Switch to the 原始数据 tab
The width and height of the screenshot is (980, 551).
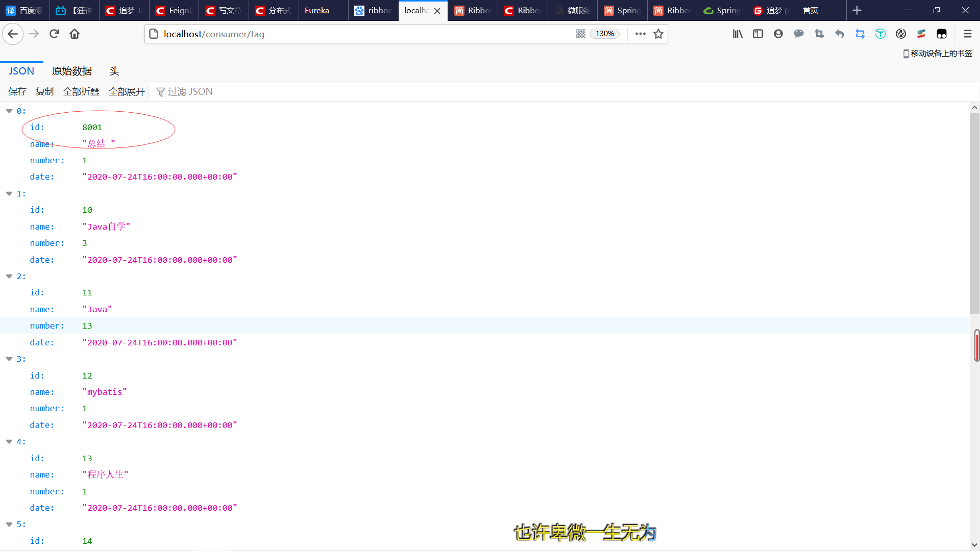[x=71, y=71]
